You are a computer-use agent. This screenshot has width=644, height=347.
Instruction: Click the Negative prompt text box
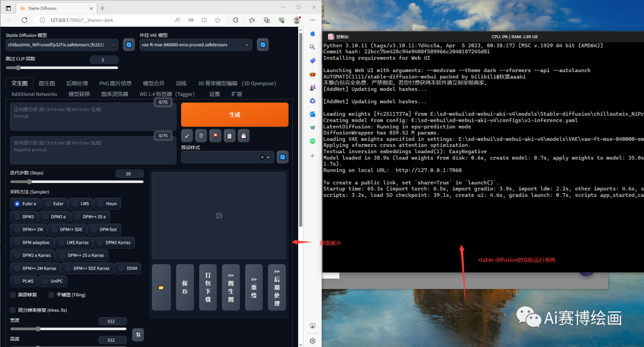[x=93, y=150]
